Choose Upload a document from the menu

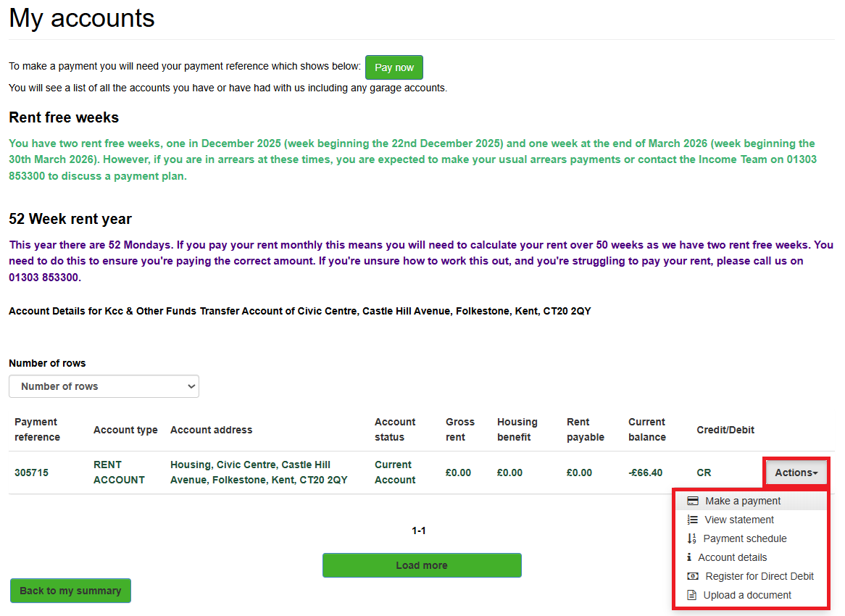[x=746, y=595]
